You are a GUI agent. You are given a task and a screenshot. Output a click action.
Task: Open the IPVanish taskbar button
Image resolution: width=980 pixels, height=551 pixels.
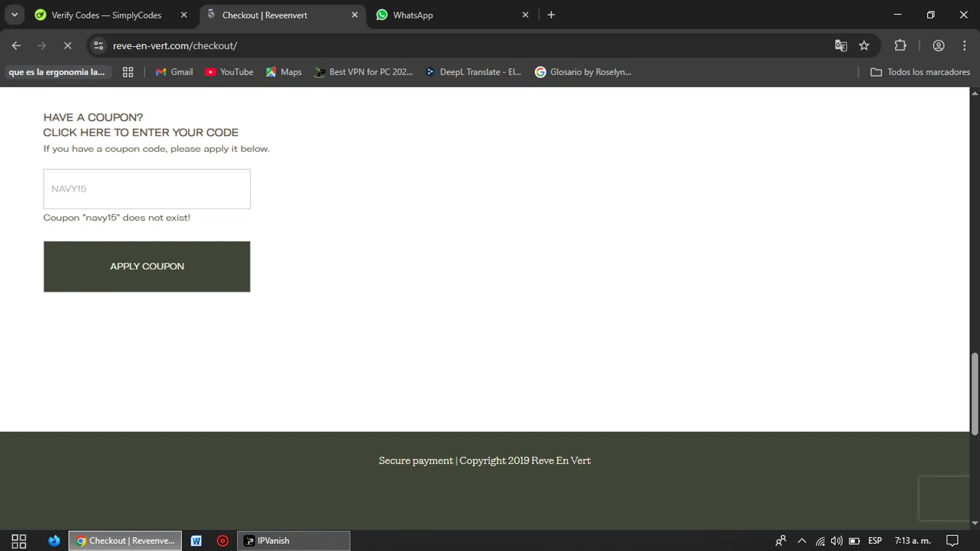(x=293, y=541)
